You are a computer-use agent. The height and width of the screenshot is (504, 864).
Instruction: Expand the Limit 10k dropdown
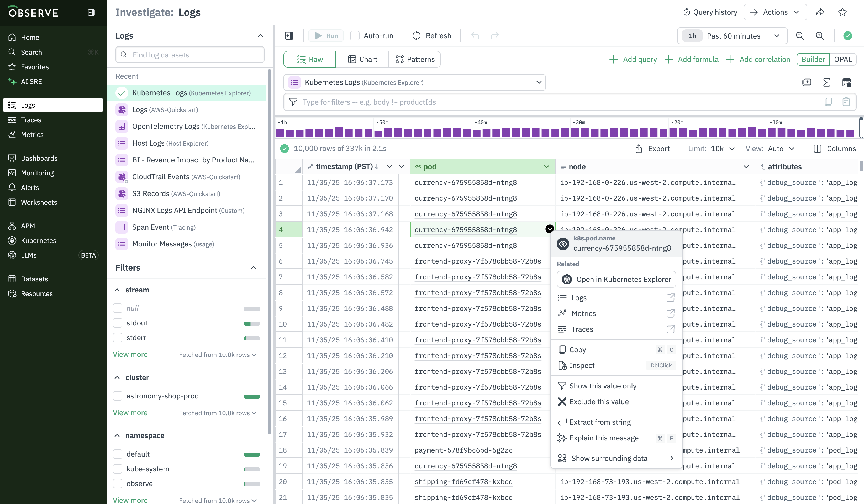722,149
